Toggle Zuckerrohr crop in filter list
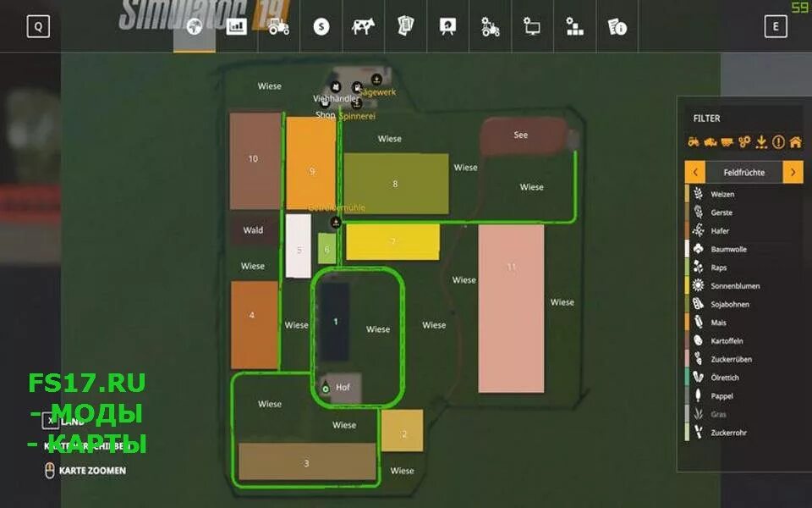812x508 pixels. point(744,433)
